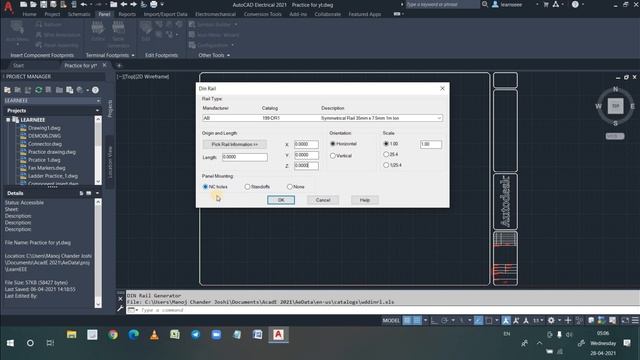Click the new drawing tab plus button

(x=119, y=65)
